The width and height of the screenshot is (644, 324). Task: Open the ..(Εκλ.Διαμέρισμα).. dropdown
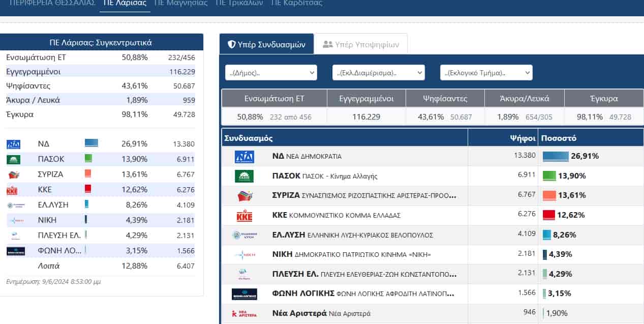coord(379,73)
